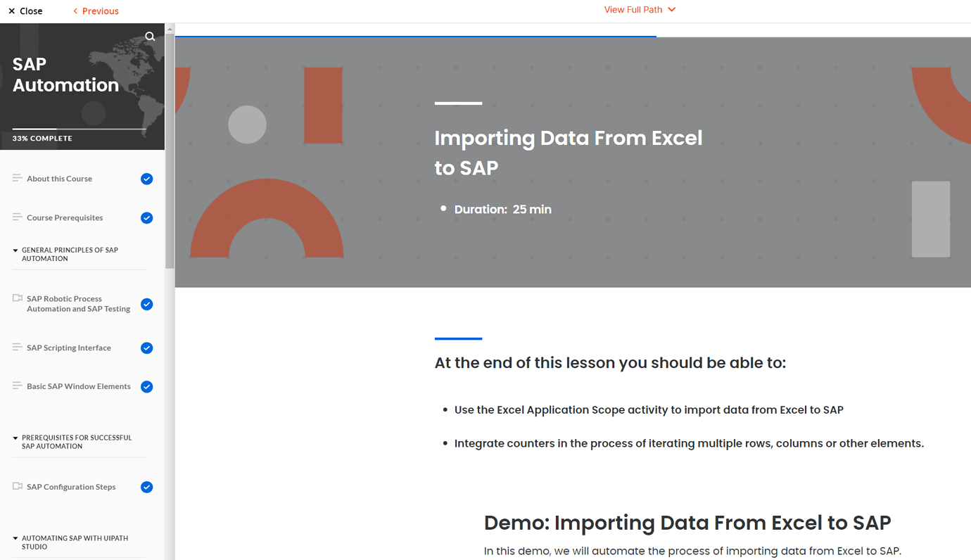The width and height of the screenshot is (971, 560).
Task: Collapse Prerequisites for Successful SAP Automation section
Action: point(15,438)
